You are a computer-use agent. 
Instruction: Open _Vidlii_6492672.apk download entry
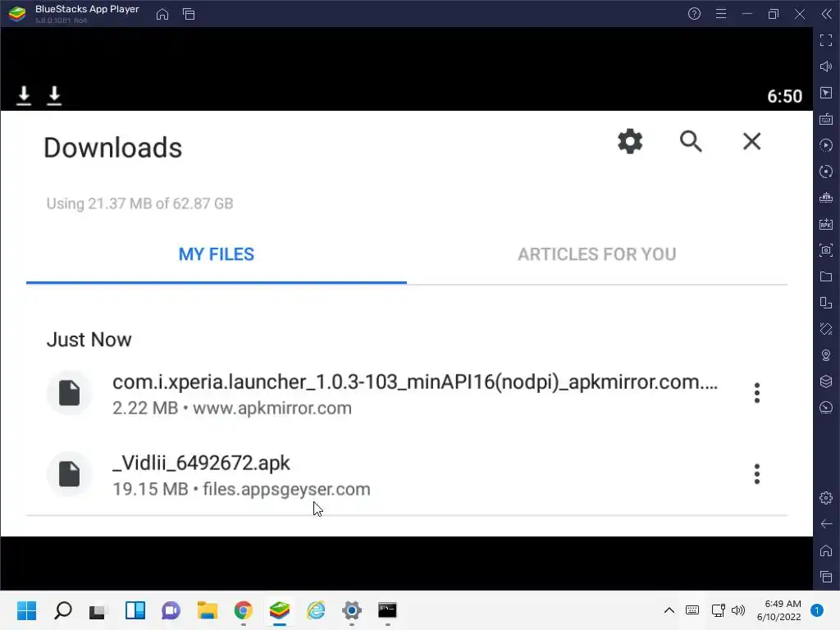coord(407,475)
